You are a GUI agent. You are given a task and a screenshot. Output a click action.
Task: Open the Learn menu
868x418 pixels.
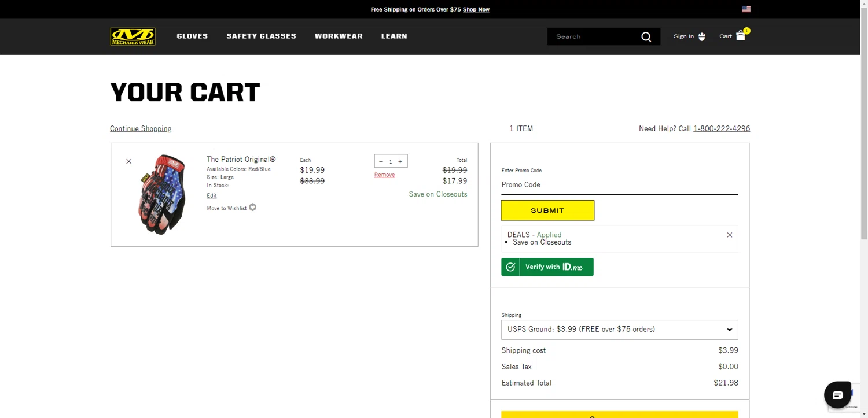pos(394,36)
